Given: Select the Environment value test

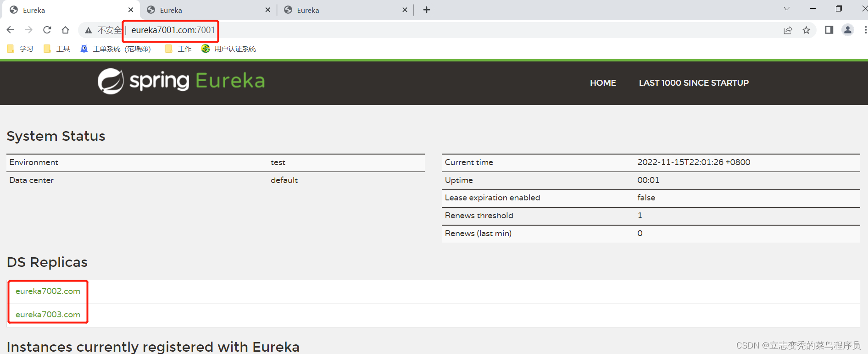Looking at the screenshot, I should click(278, 162).
